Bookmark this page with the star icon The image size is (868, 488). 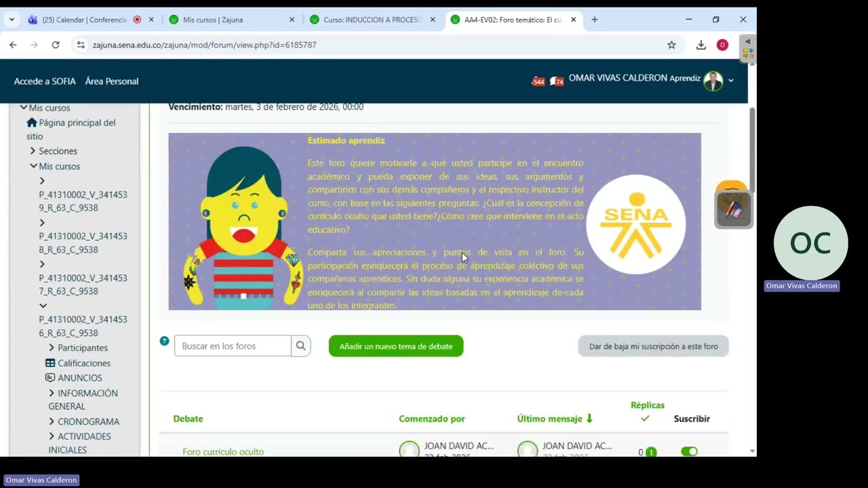coord(671,45)
